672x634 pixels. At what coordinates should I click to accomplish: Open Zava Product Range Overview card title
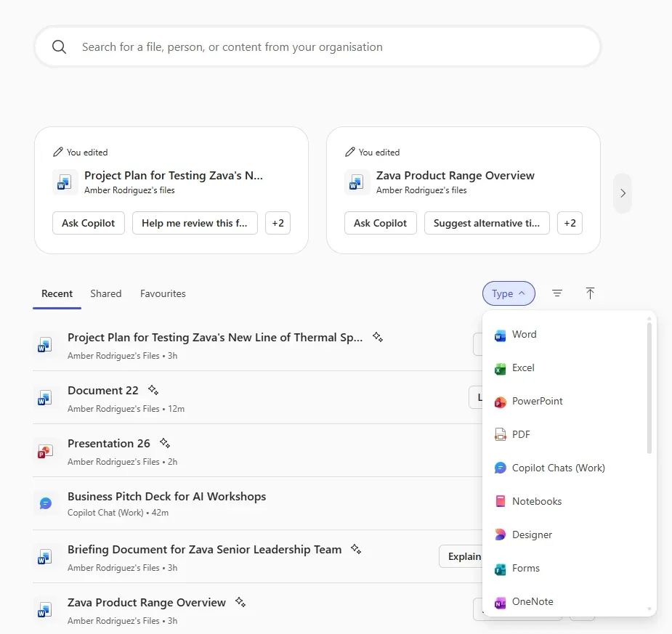tap(456, 176)
